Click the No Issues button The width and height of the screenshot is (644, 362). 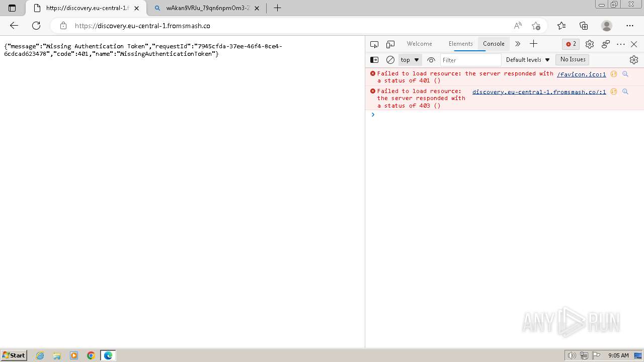(573, 59)
